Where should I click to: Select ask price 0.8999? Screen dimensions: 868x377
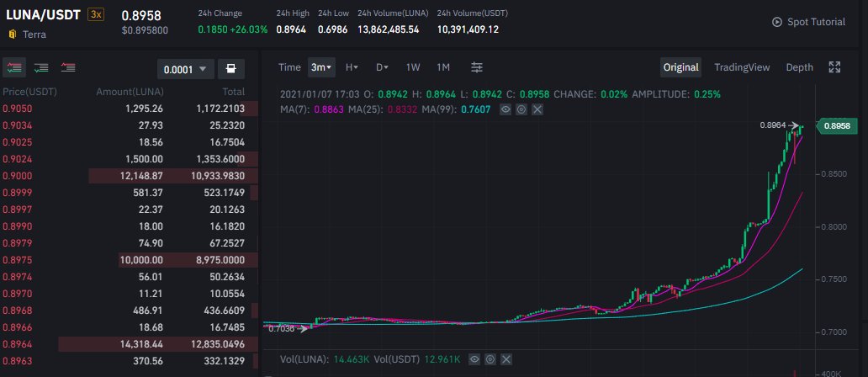pos(17,193)
